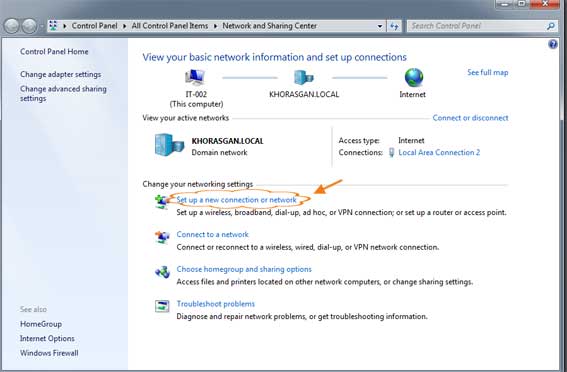Open help with the blue question mark icon
The width and height of the screenshot is (567, 372).
point(553,44)
